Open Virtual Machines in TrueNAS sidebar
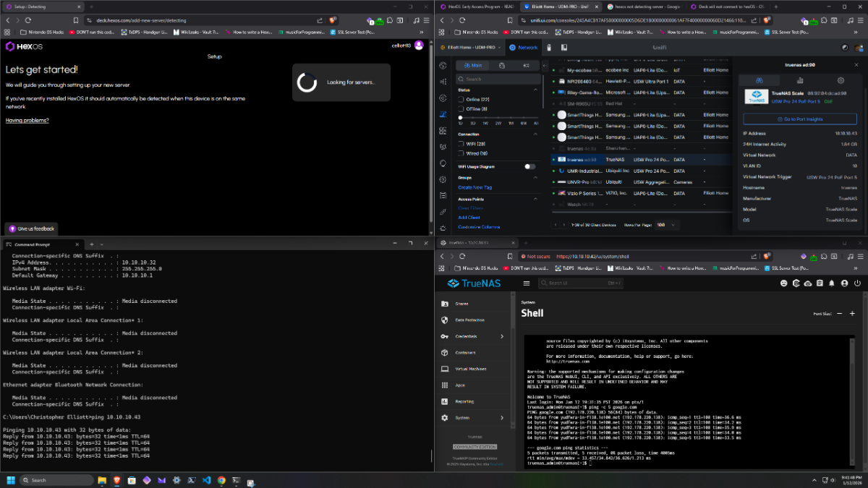Viewport: 868px width, 488px height. 470,369
